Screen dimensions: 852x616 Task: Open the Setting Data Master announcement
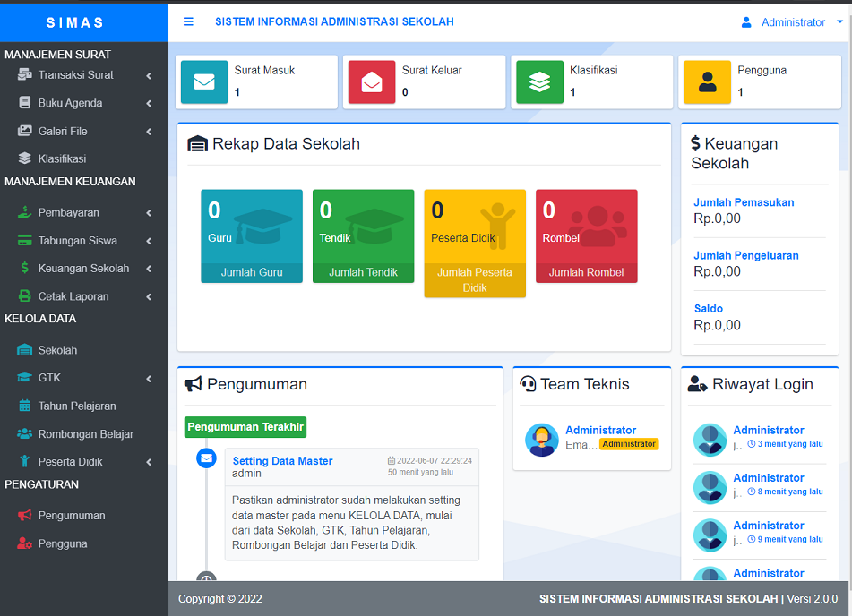click(282, 460)
